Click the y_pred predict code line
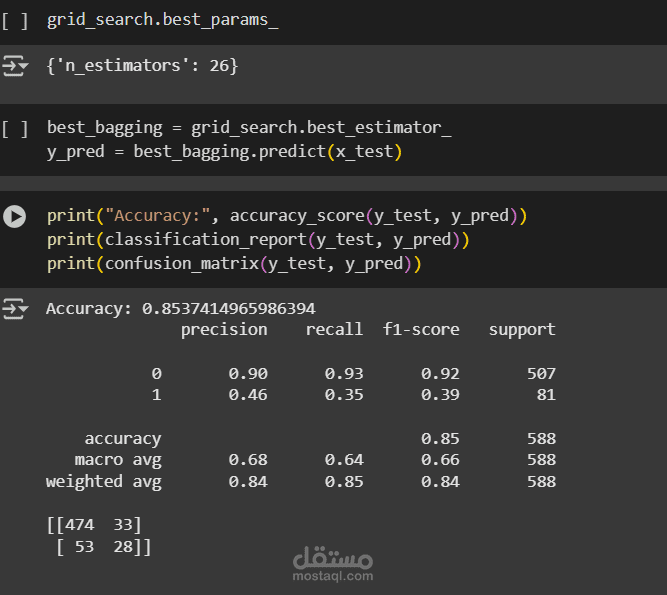Viewport: 667px width, 595px height. [224, 152]
